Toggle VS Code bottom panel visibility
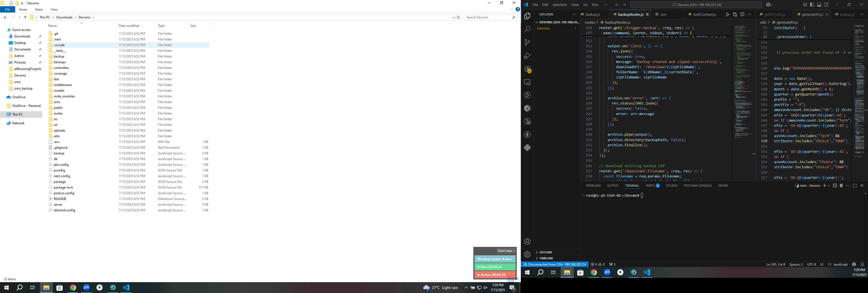This screenshot has height=293, width=868. click(x=819, y=5)
